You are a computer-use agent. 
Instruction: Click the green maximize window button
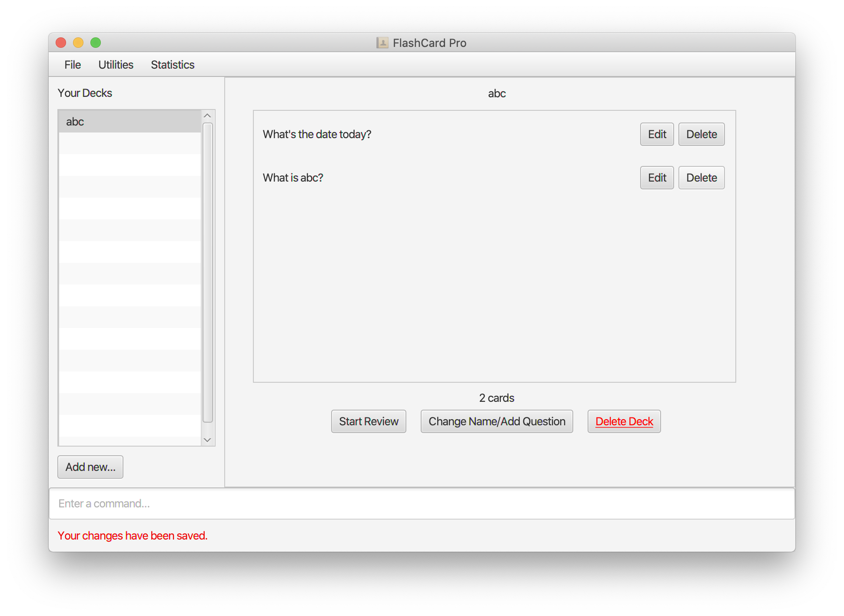(96, 43)
